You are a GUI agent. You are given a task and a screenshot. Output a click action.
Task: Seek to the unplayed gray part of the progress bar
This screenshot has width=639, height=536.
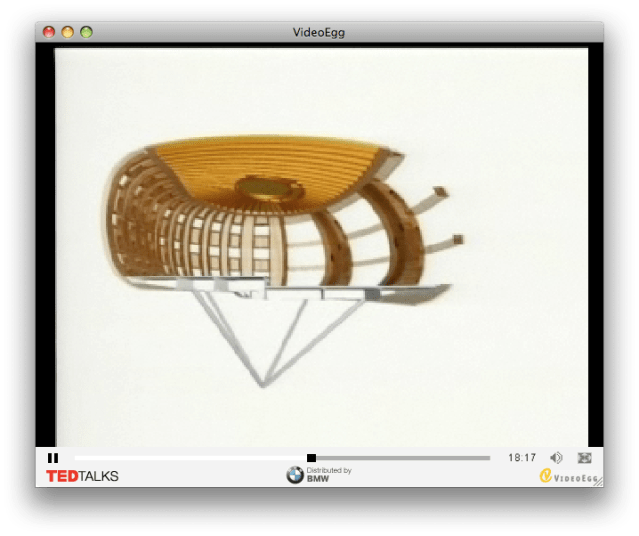tap(400, 458)
